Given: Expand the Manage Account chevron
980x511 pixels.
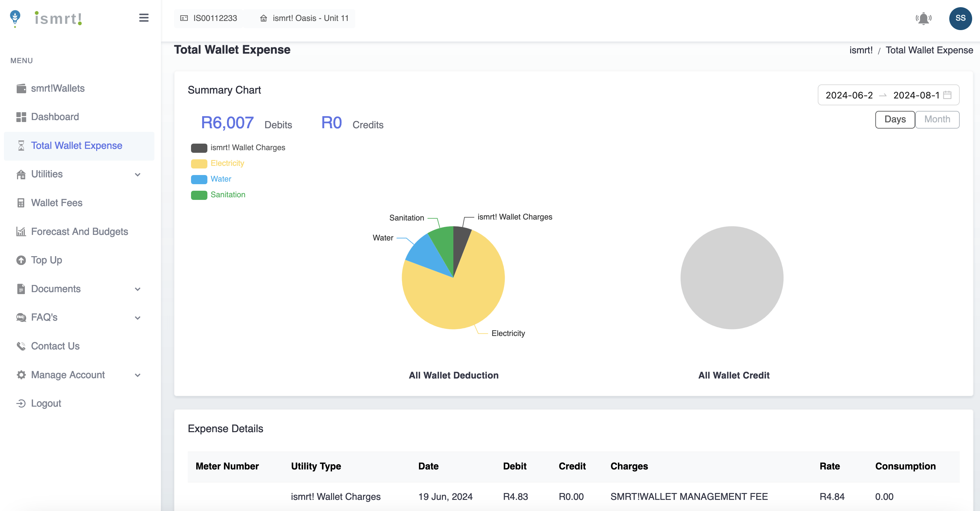Looking at the screenshot, I should [138, 375].
